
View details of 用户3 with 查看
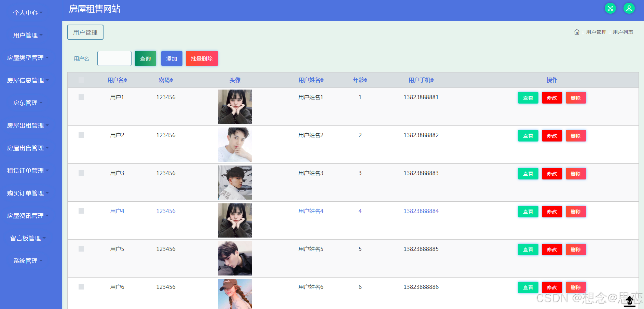coord(528,174)
